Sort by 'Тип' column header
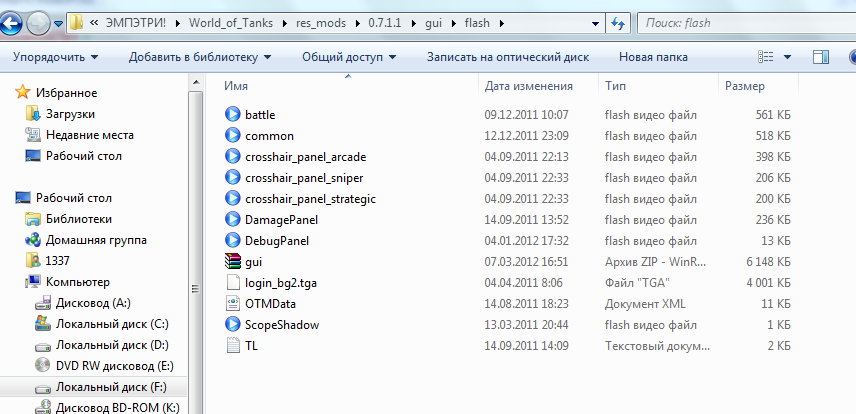856x414 pixels. point(615,86)
